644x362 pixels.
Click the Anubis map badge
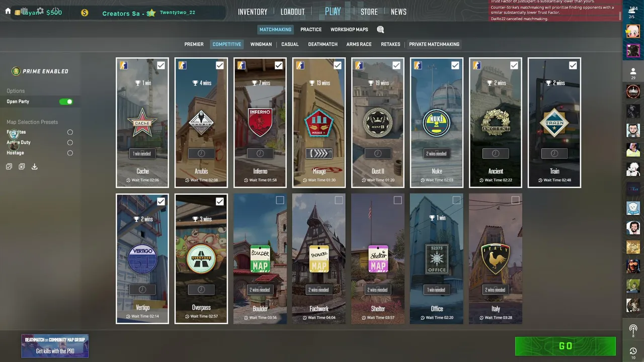[201, 123]
